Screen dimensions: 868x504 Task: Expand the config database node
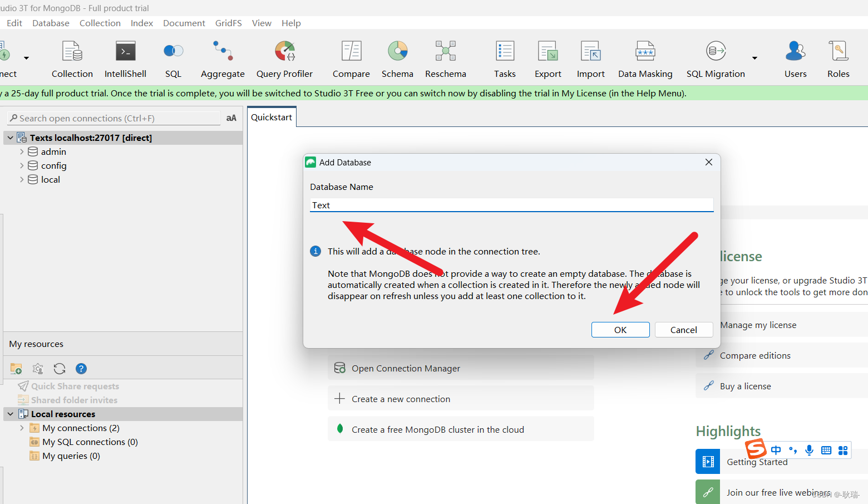click(x=22, y=165)
